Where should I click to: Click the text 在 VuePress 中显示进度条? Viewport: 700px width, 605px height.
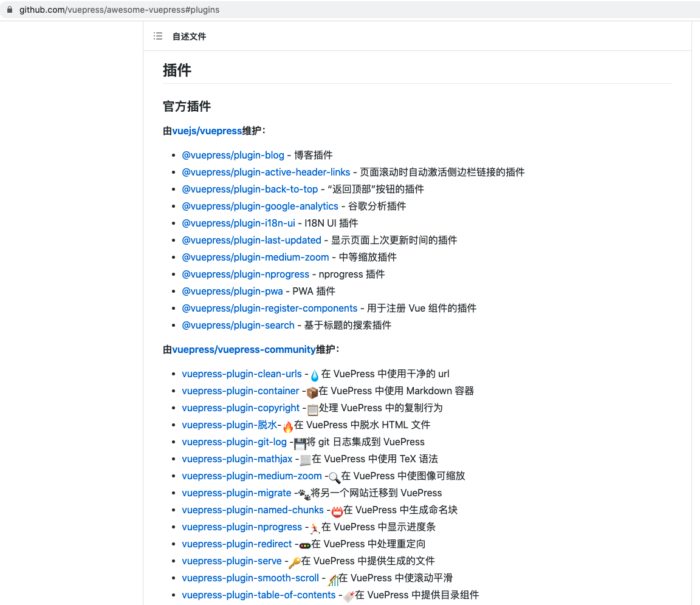pyautogui.click(x=379, y=527)
